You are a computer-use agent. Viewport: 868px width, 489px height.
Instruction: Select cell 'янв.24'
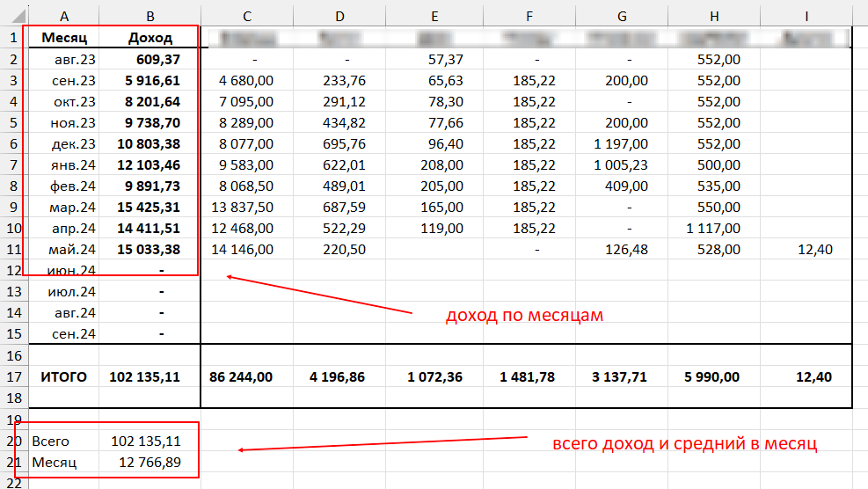[x=63, y=164]
